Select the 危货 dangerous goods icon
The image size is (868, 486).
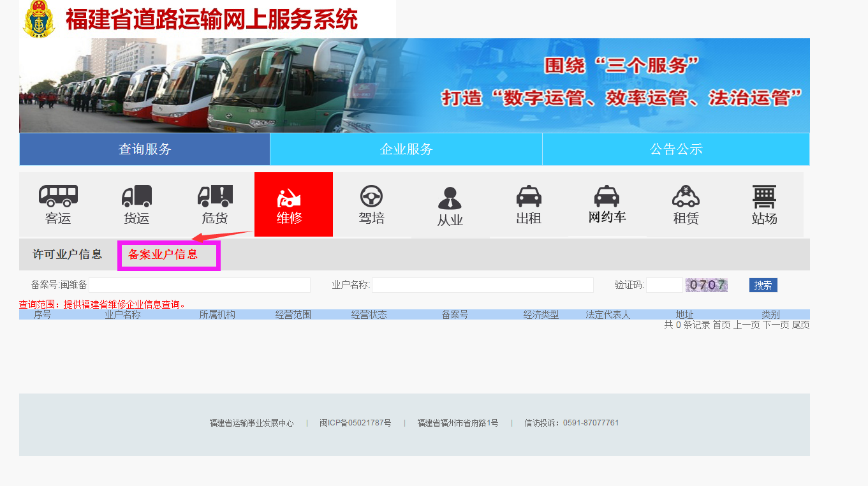[215, 205]
